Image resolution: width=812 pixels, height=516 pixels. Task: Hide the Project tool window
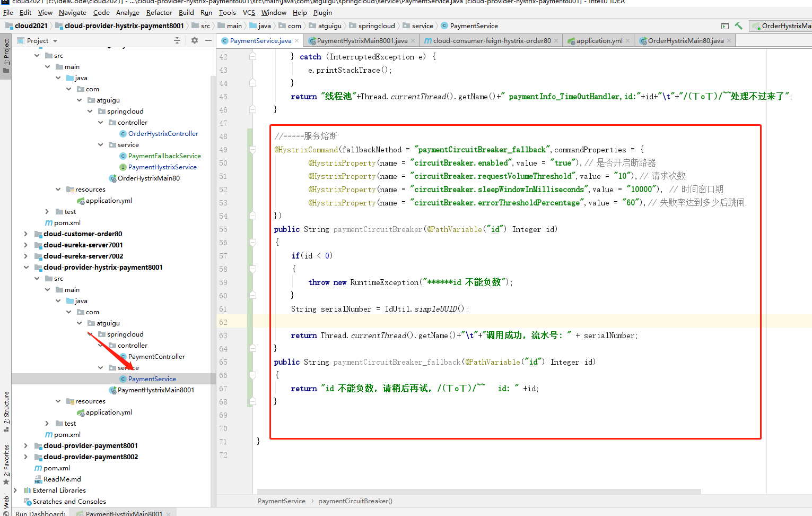[208, 40]
